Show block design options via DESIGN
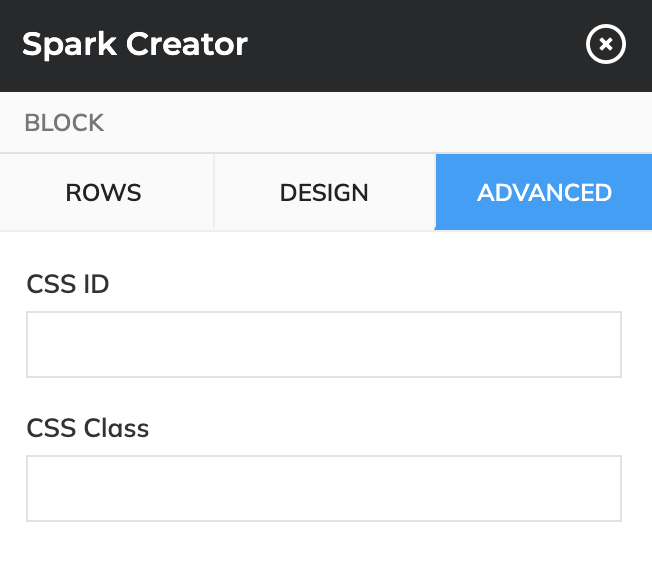The width and height of the screenshot is (652, 582). click(324, 192)
